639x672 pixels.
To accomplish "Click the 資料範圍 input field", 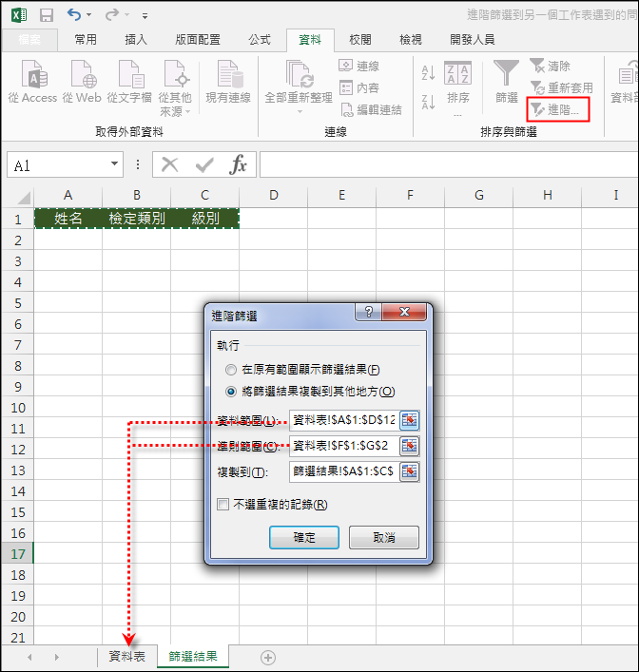I will pos(343,420).
